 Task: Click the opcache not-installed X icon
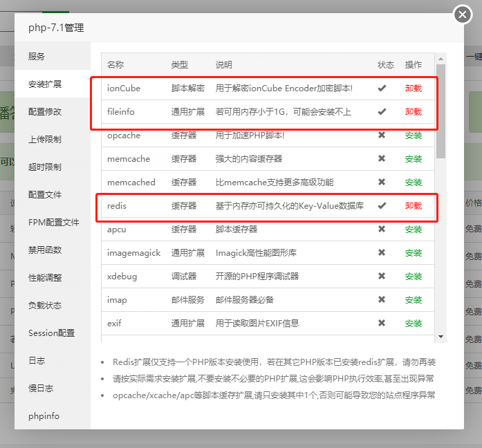point(382,136)
